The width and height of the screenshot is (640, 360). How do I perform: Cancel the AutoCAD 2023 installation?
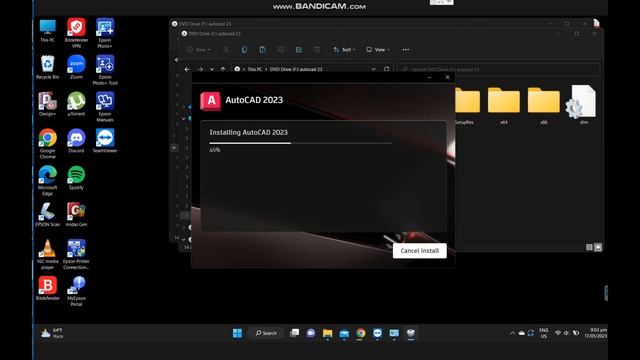[420, 251]
